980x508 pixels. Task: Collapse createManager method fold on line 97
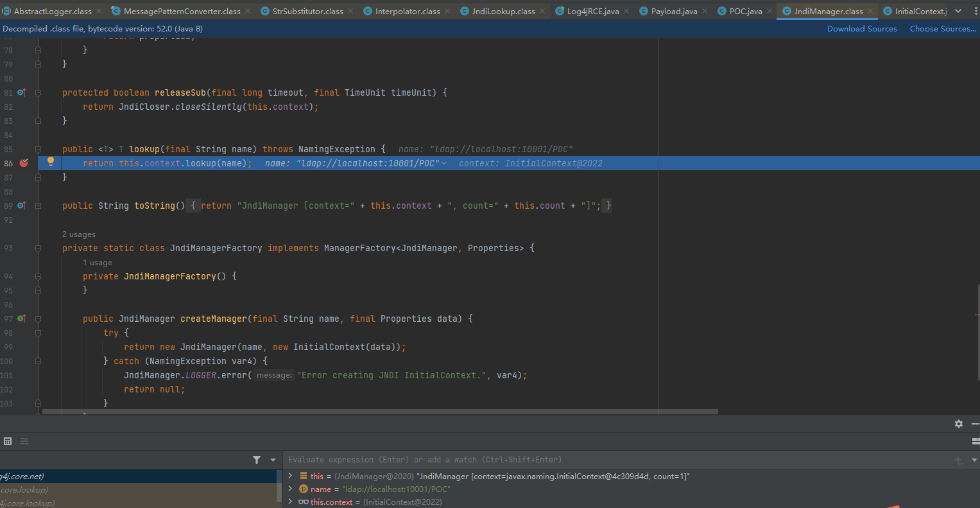[38, 319]
